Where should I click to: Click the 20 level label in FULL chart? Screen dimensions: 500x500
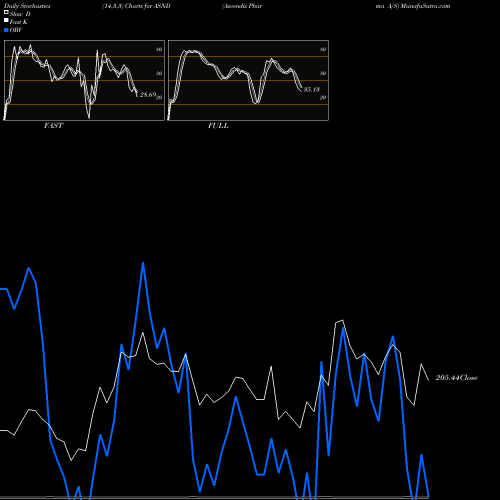(323, 97)
